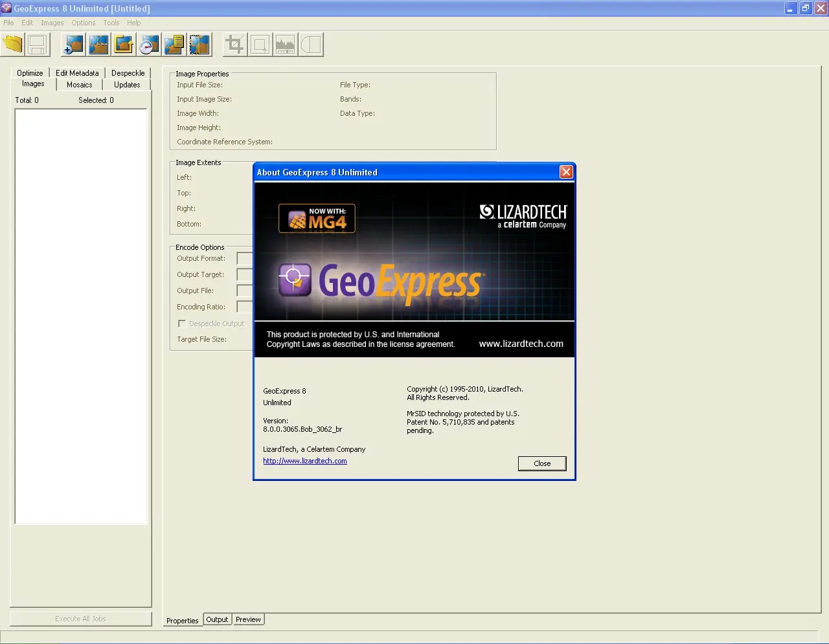Click the www.lizardtech.com banner text
The width and height of the screenshot is (829, 644).
coord(521,344)
